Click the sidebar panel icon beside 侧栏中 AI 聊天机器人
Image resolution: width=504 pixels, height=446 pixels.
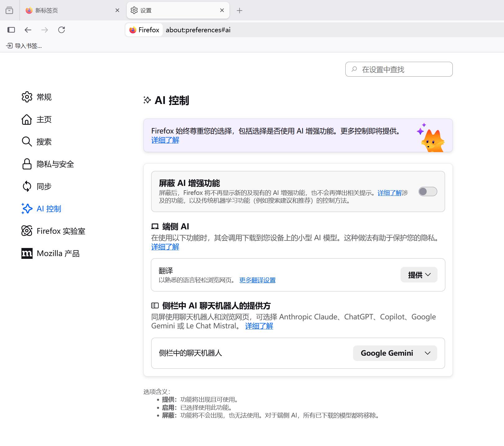click(x=155, y=306)
